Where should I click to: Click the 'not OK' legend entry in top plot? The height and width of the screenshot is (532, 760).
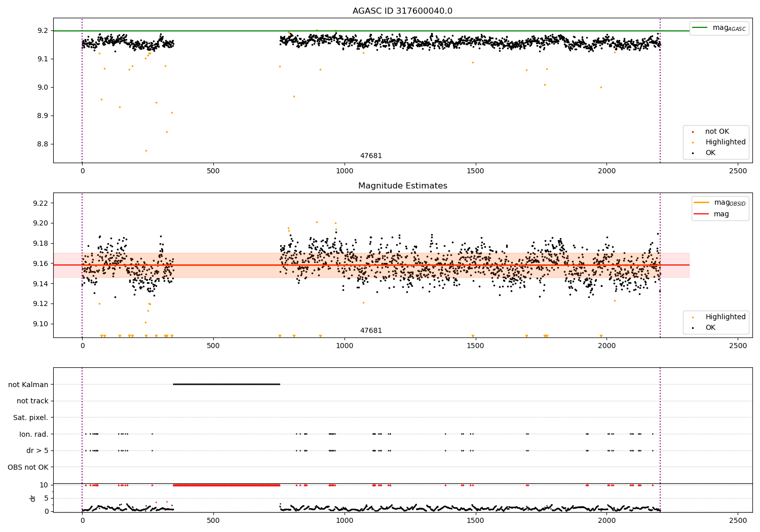(711, 132)
